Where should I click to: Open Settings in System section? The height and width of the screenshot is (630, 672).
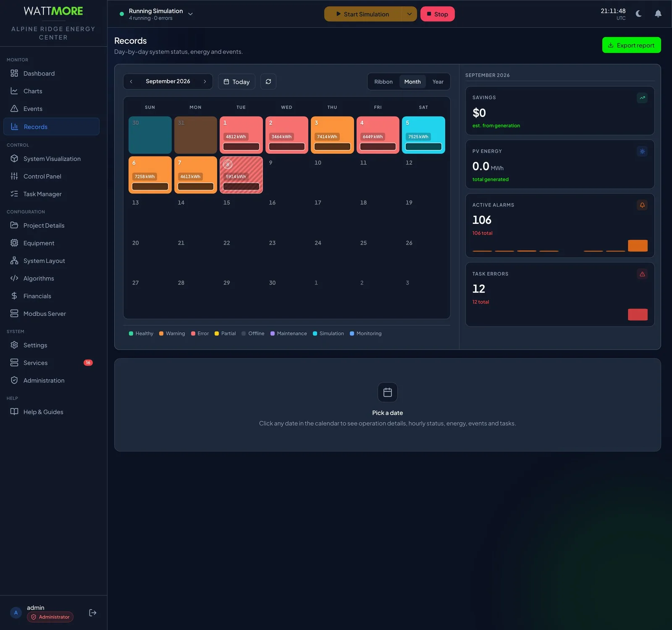[51, 345]
